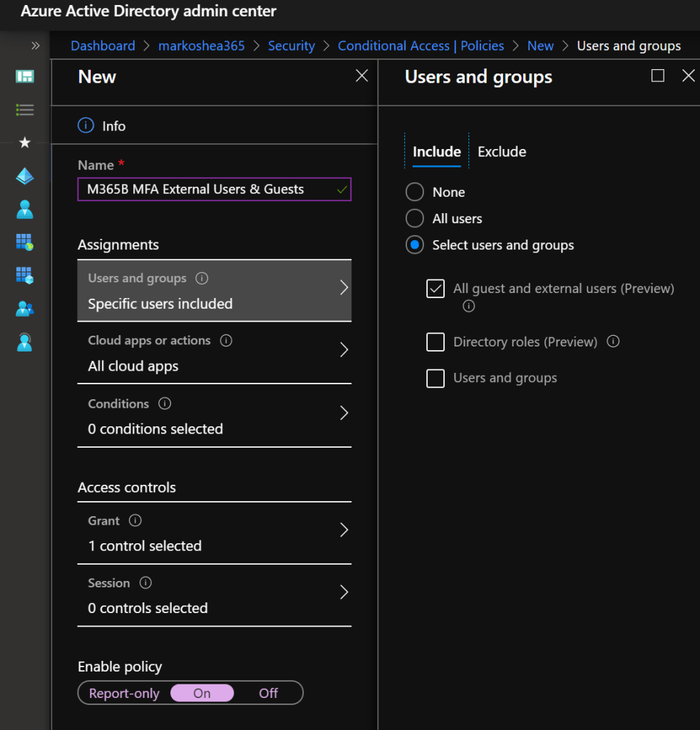Viewport: 700px width, 730px height.
Task: Select the None radio button
Action: click(x=415, y=192)
